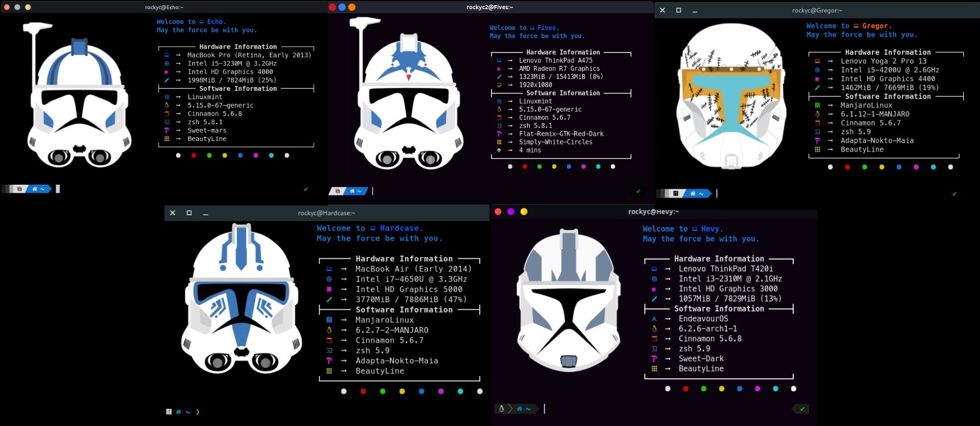Minimize the Gregor terminal window

[695, 11]
